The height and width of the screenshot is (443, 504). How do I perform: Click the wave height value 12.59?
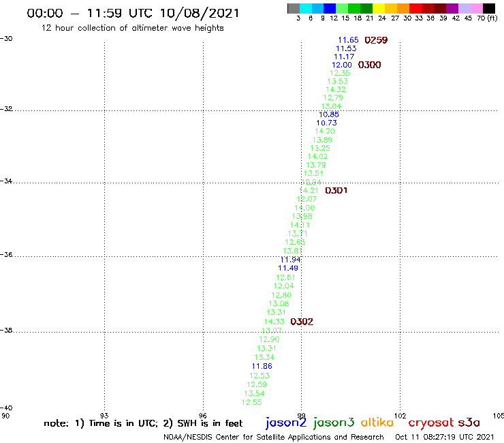pyautogui.click(x=257, y=384)
